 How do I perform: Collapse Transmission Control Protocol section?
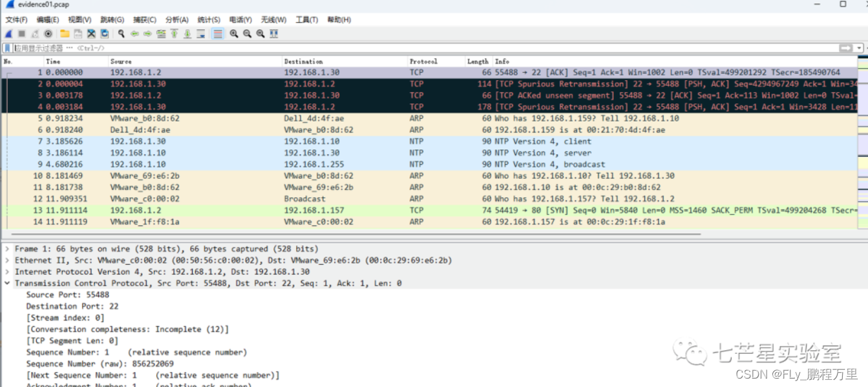[x=7, y=284]
